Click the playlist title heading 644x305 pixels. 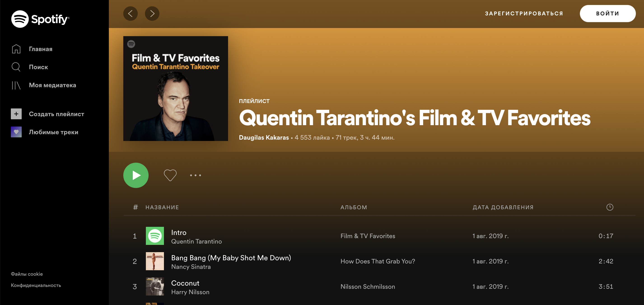415,118
